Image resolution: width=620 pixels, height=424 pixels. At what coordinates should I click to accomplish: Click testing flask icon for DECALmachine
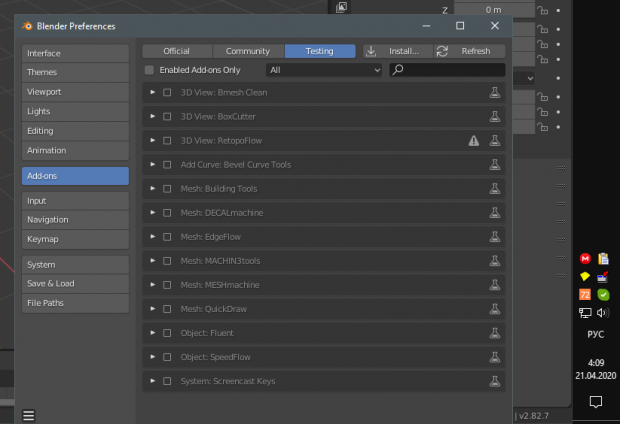tap(495, 213)
